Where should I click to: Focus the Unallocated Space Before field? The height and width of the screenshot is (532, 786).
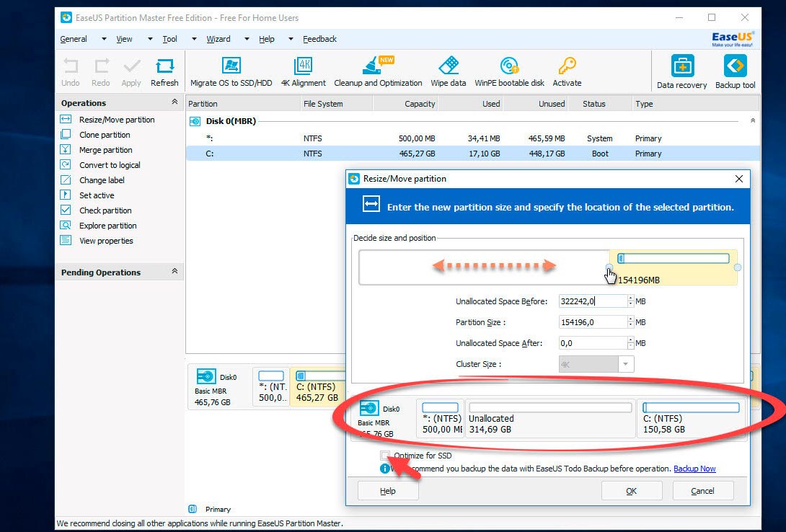(x=593, y=301)
